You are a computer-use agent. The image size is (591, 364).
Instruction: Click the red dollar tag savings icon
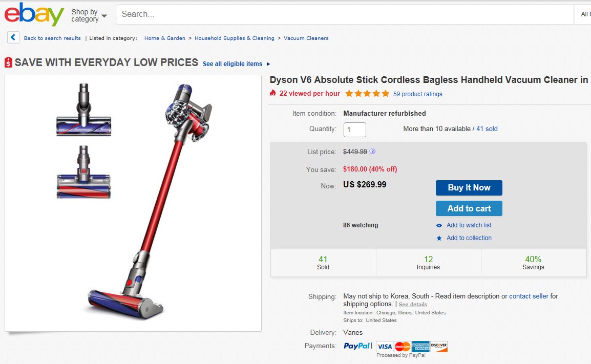[x=8, y=62]
